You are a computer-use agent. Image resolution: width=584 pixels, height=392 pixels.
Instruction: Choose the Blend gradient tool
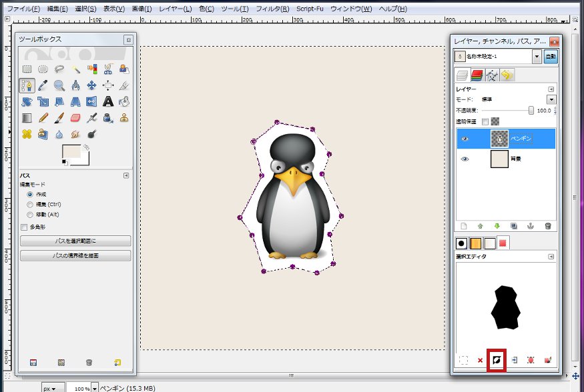pos(27,118)
